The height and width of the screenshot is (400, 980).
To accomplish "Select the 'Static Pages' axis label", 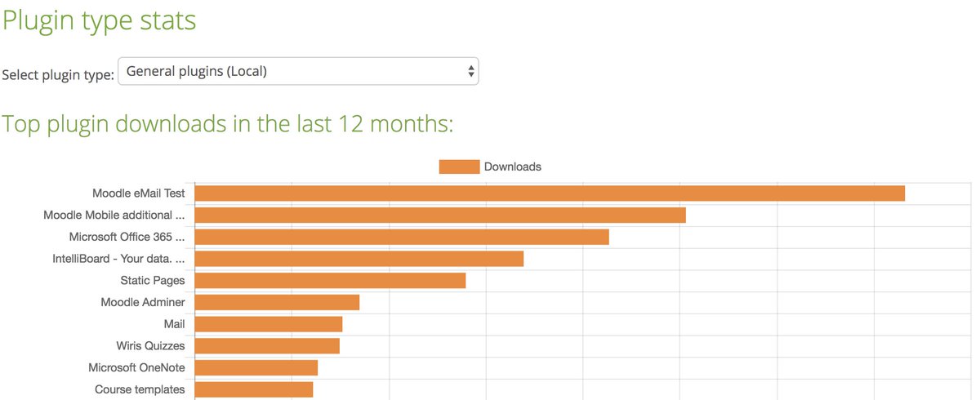I will [x=153, y=281].
